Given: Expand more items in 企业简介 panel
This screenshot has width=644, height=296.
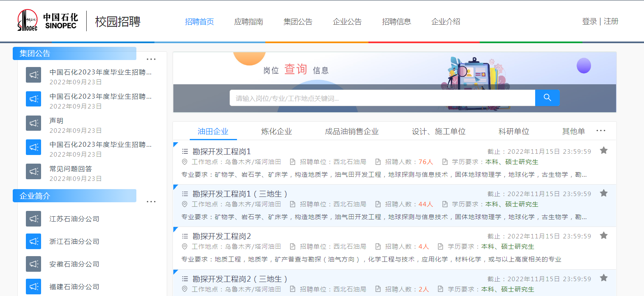Looking at the screenshot, I should (151, 201).
